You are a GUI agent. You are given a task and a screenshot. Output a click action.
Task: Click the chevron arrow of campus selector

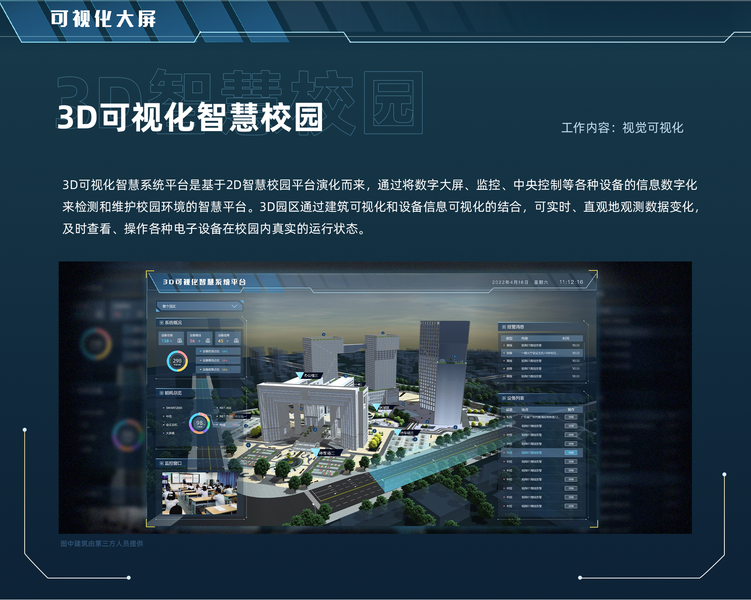[x=234, y=306]
